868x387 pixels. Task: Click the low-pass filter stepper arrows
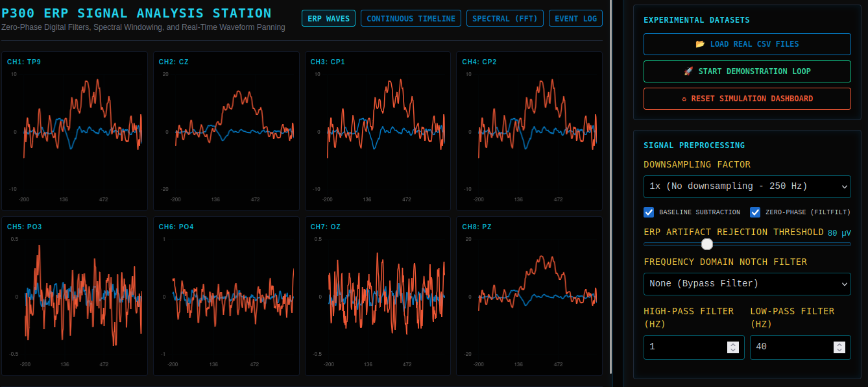point(839,347)
